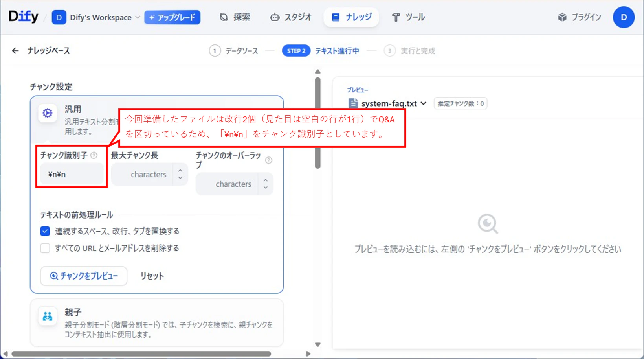Click the アップグレード upgrade button

point(172,17)
